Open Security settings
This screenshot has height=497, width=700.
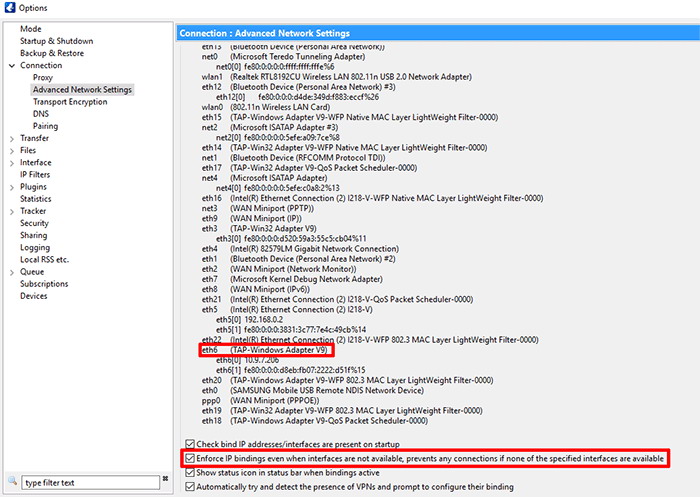tap(34, 223)
